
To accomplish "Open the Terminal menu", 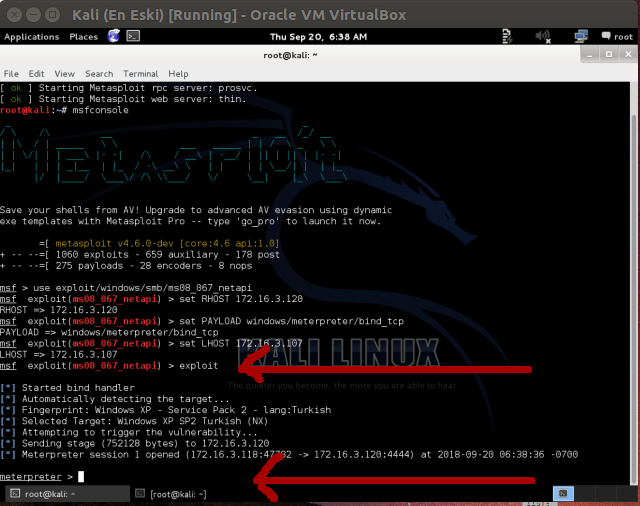I will pyautogui.click(x=140, y=74).
